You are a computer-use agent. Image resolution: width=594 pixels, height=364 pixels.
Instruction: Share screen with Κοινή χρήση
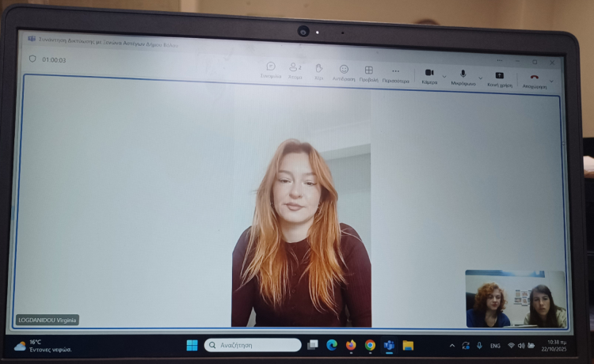(499, 78)
